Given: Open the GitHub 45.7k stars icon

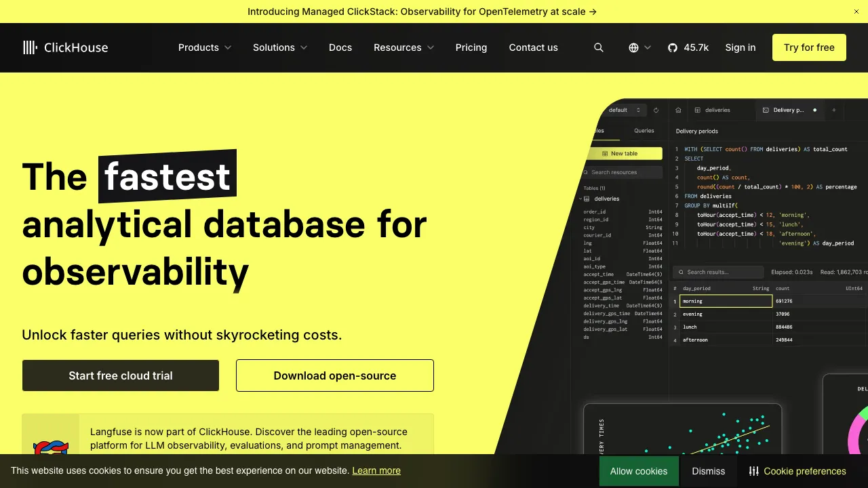Looking at the screenshot, I should [x=673, y=47].
